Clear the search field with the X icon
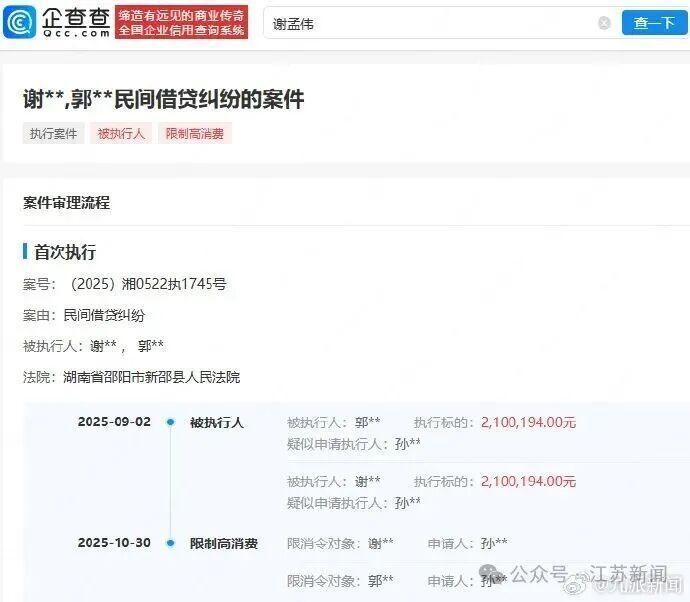The width and height of the screenshot is (690, 602). tap(605, 23)
